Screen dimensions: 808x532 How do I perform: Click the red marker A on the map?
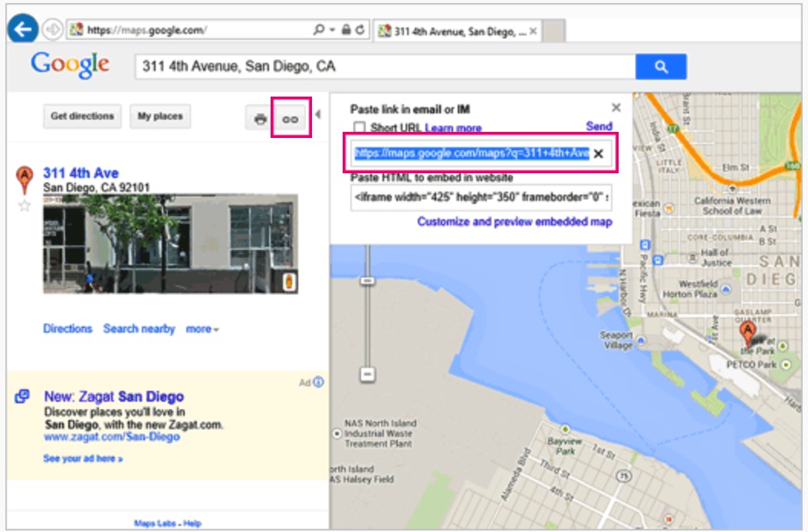click(x=747, y=333)
